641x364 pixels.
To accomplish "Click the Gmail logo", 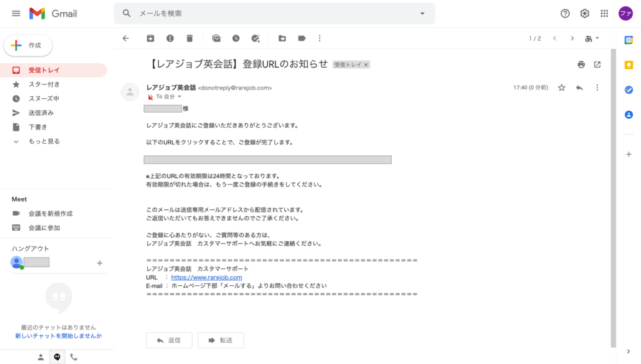I will pos(53,14).
